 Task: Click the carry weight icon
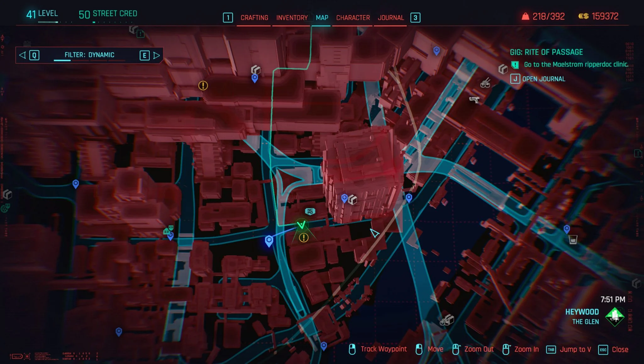525,16
